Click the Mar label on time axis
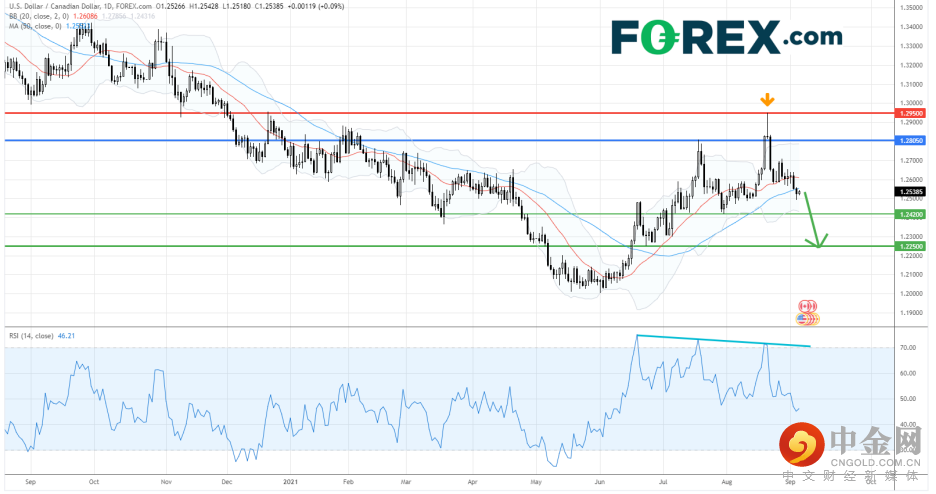Image resolution: width=936 pixels, height=494 pixels. coord(406,481)
